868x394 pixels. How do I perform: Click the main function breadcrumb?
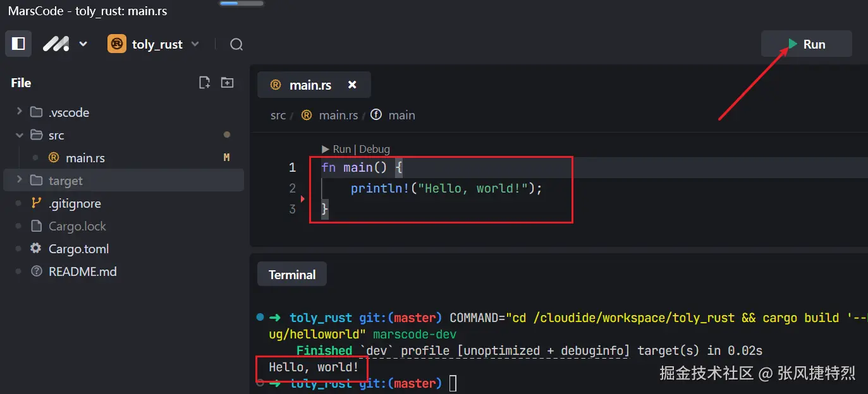(401, 115)
